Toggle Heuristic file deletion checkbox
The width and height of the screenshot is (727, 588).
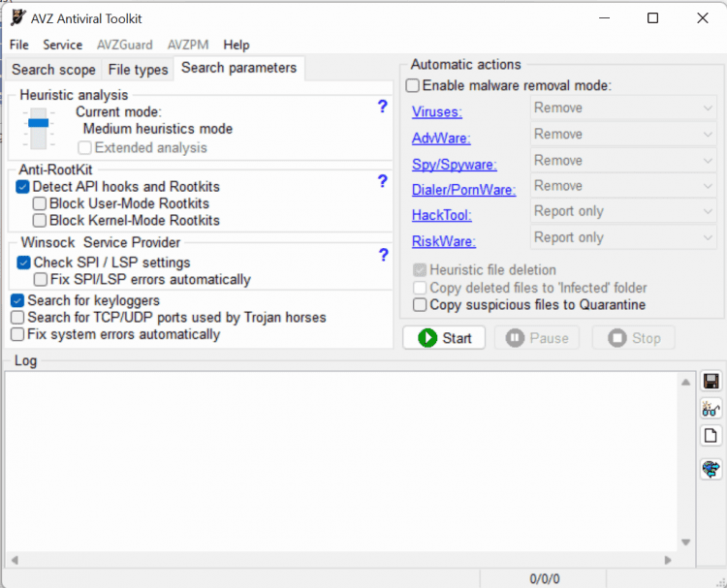(420, 270)
